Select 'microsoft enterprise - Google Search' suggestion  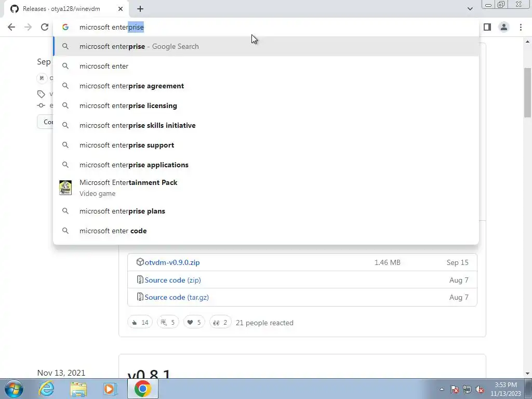pos(266,46)
